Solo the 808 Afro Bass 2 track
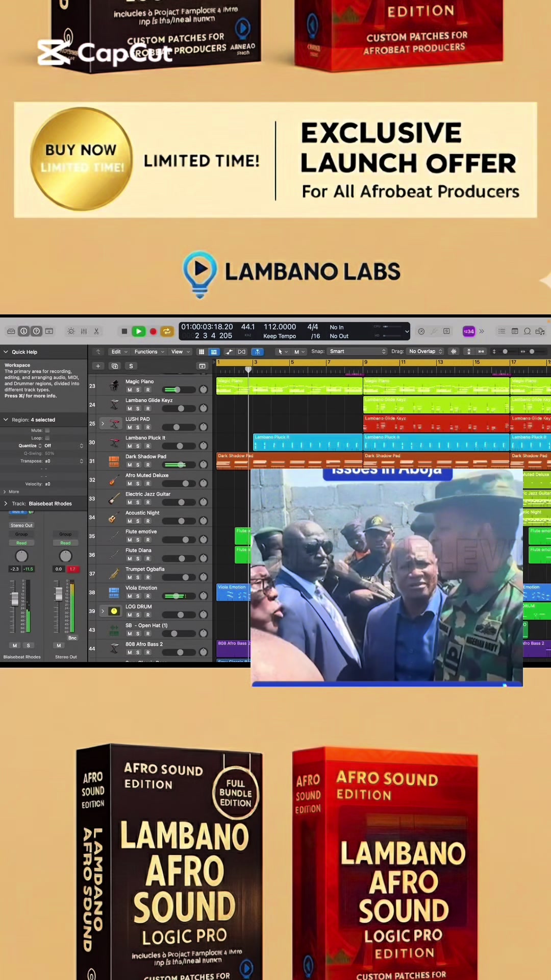 pyautogui.click(x=138, y=652)
